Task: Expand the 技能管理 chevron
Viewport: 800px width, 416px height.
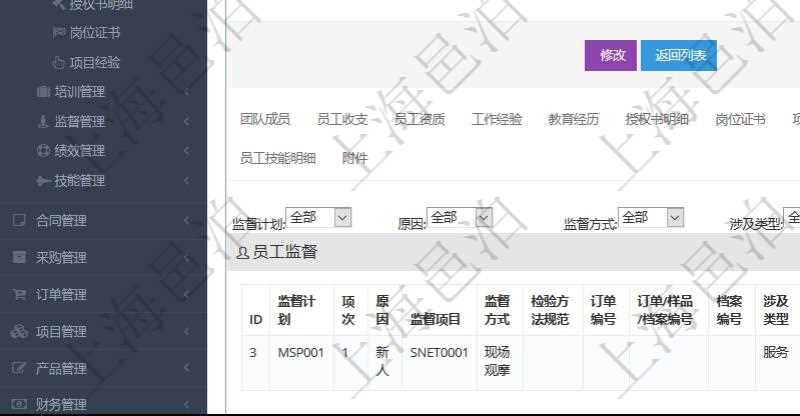Action: (x=186, y=180)
